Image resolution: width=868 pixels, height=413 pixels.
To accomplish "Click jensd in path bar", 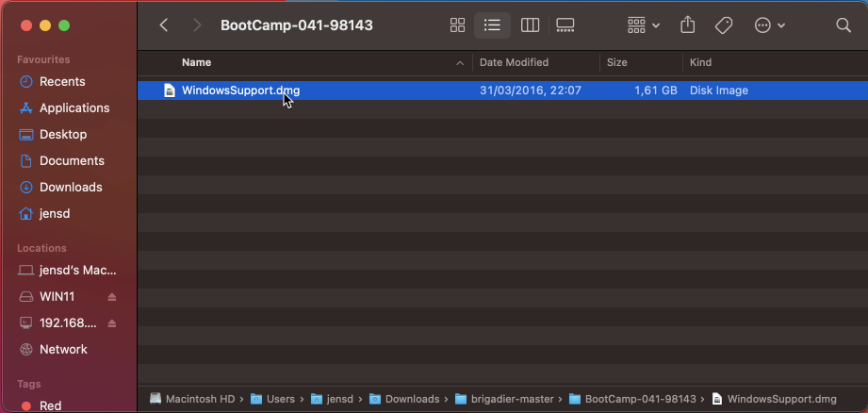I will tap(332, 399).
